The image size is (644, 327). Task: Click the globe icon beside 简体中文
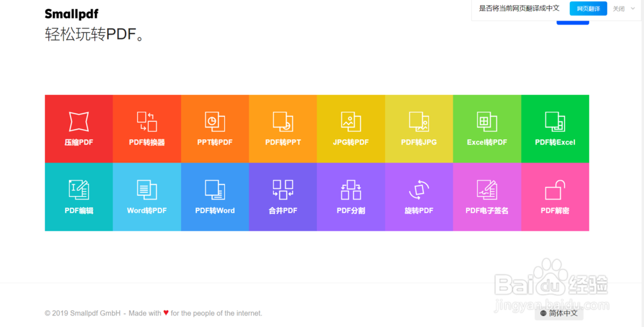[543, 313]
